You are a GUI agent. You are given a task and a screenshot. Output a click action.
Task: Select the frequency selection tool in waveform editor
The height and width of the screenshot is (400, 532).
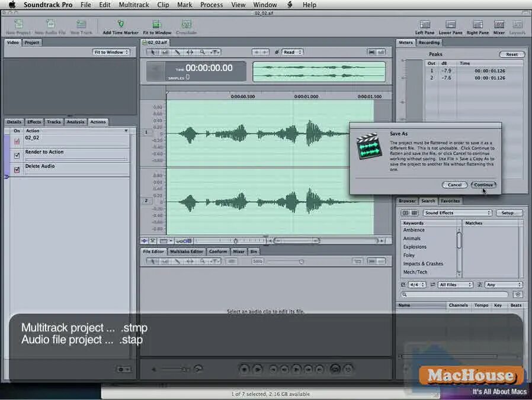165,52
